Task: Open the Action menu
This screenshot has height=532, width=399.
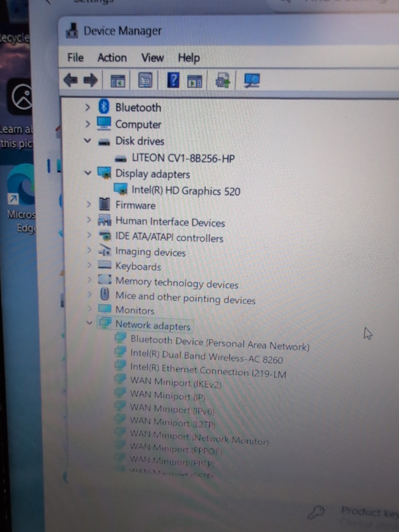Action: 112,58
